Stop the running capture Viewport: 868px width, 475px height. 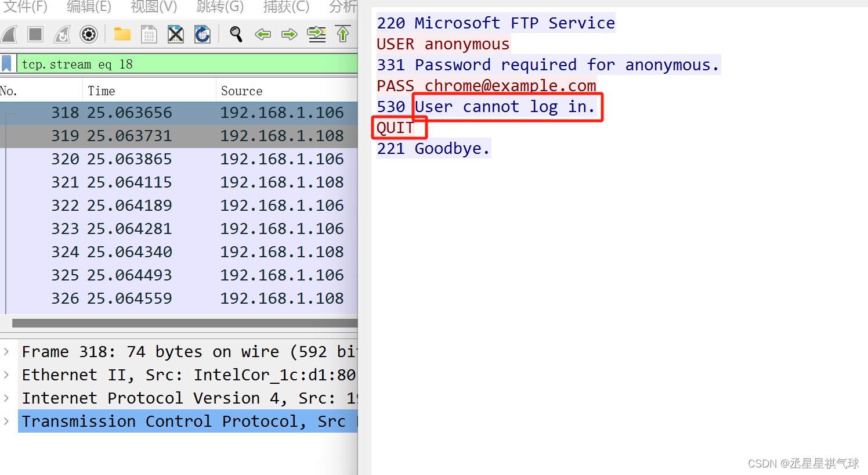[35, 34]
